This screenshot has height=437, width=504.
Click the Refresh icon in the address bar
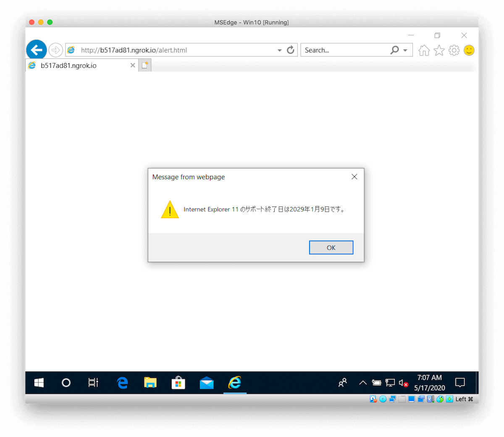tap(291, 50)
